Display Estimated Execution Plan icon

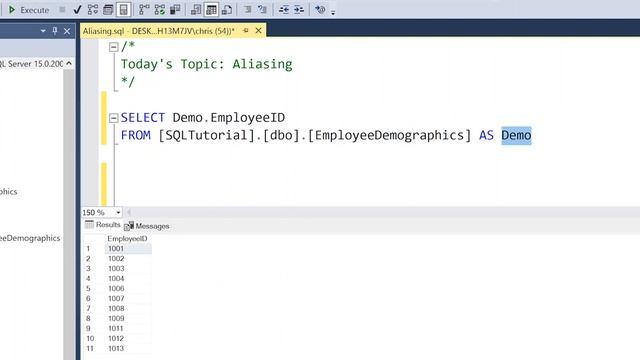point(93,10)
